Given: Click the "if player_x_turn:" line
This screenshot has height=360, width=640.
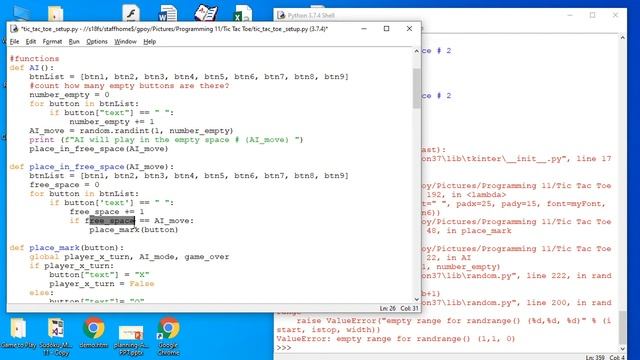Looking at the screenshot, I should click(x=72, y=266).
